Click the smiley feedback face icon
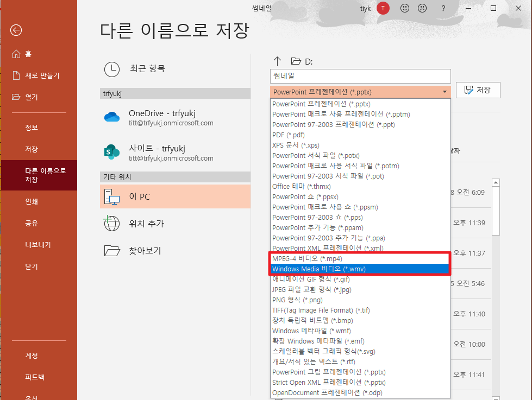Viewport: 532px width, 400px height. [405, 8]
